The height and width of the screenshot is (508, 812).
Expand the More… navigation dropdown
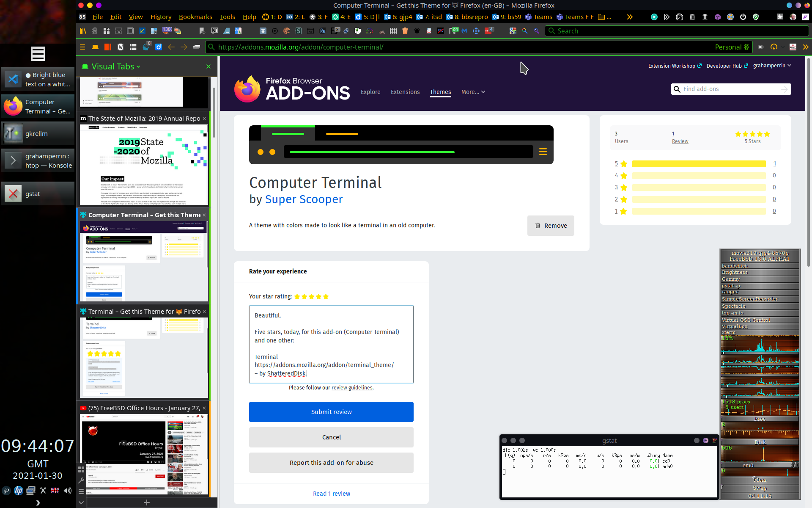click(473, 92)
